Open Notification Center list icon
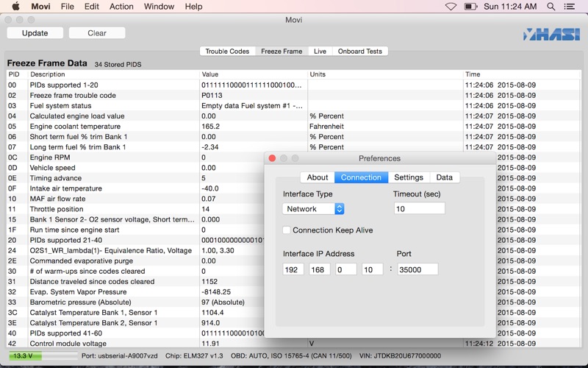The image size is (588, 368). click(x=569, y=7)
